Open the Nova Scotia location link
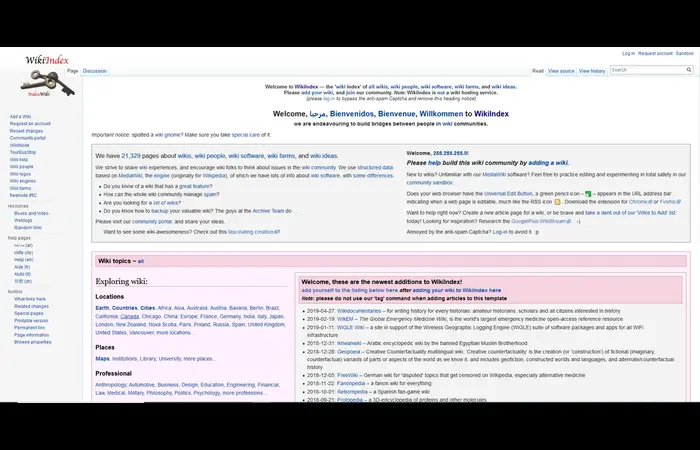This screenshot has height=450, width=700. click(x=162, y=325)
